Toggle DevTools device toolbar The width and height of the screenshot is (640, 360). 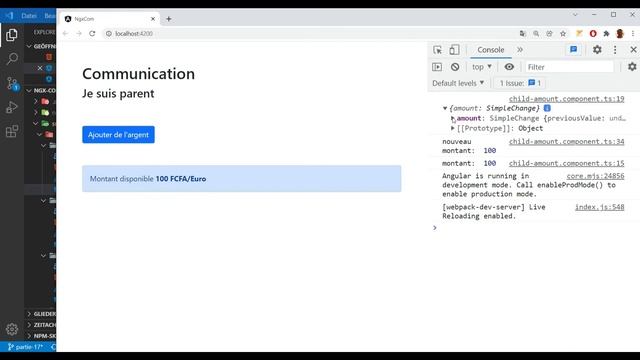coord(454,50)
